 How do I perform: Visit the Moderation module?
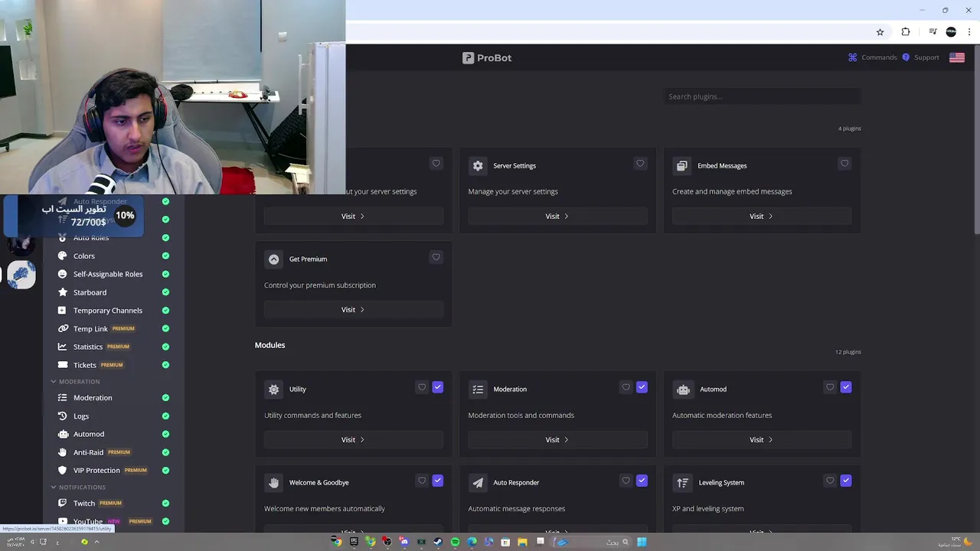[x=557, y=439]
